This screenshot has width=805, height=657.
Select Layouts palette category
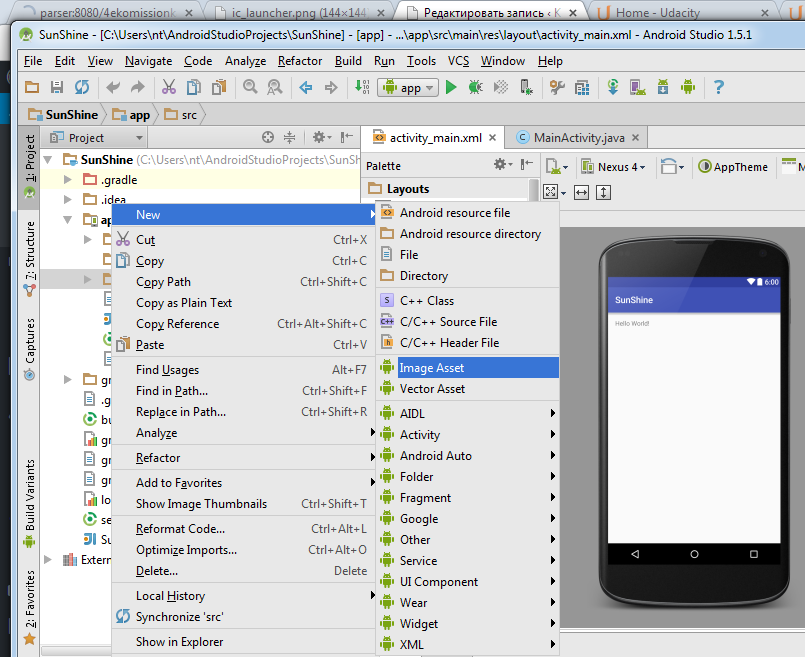pyautogui.click(x=447, y=189)
